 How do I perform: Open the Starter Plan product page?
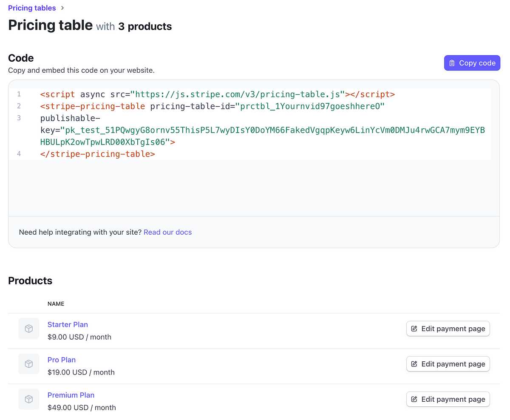[x=68, y=324]
